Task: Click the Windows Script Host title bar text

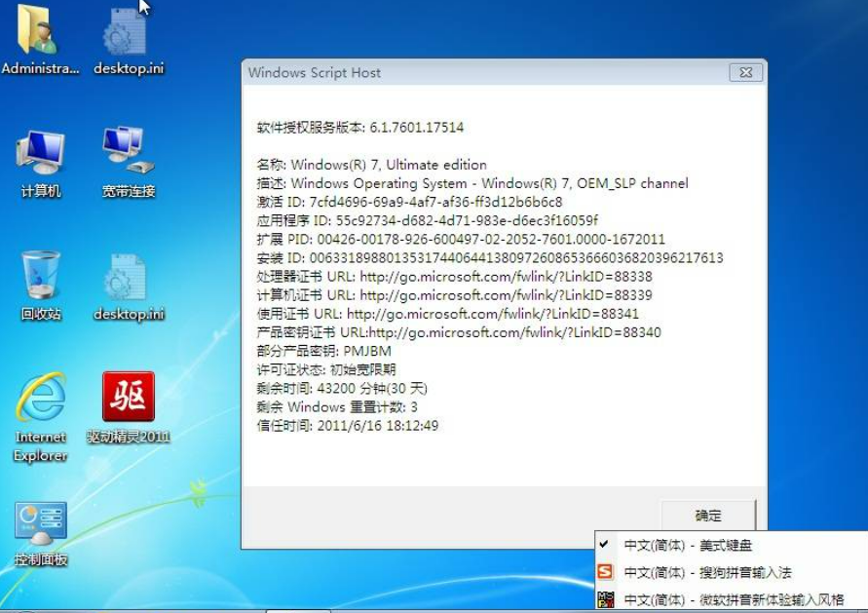Action: [x=315, y=72]
